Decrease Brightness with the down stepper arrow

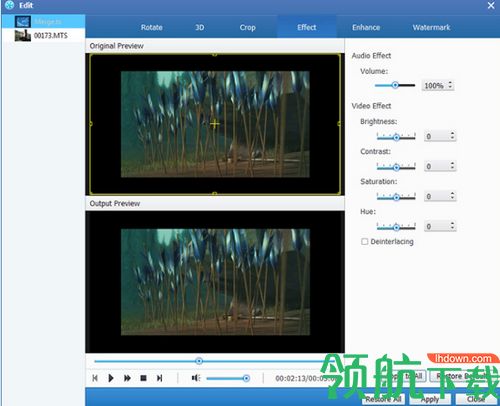pyautogui.click(x=452, y=138)
